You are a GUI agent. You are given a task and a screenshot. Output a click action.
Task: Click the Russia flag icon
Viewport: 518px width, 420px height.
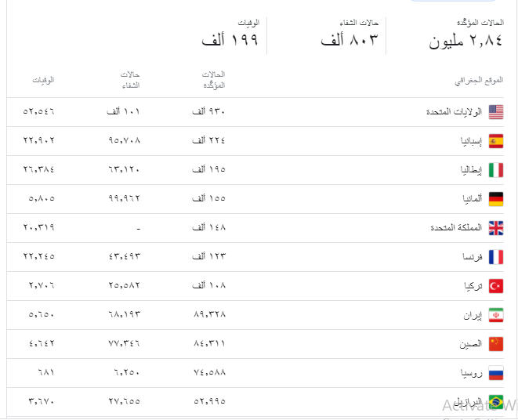click(496, 373)
